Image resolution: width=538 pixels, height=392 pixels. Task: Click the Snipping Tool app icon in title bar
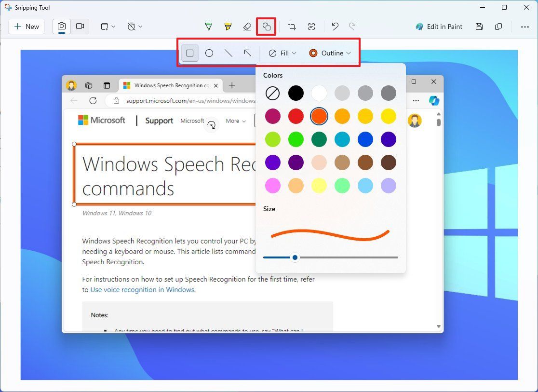pos(8,7)
